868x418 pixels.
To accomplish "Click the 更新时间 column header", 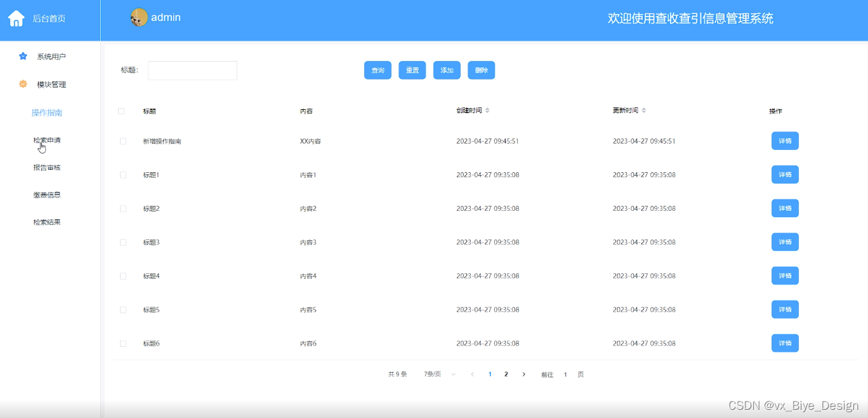I will coord(626,111).
